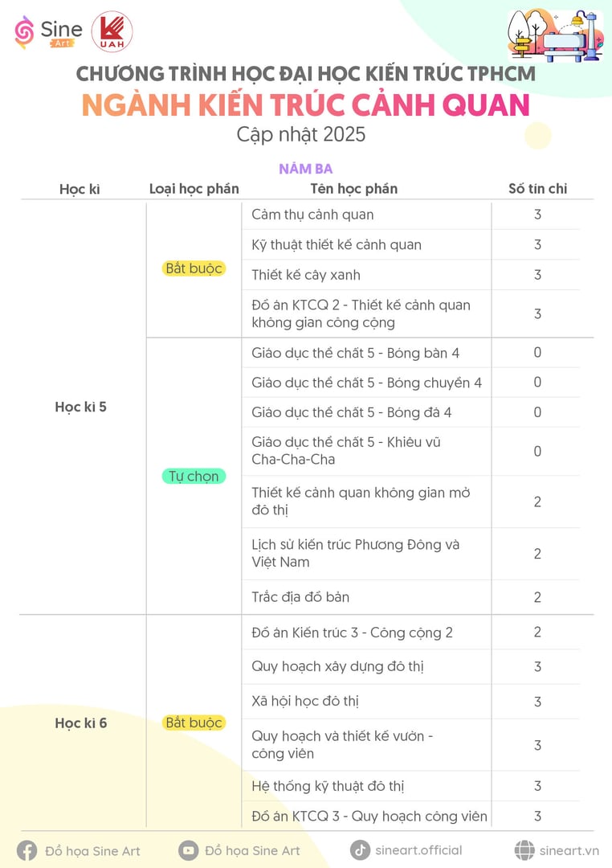Screen dimensions: 612x868
Task: Open the sineart.vn website link
Action: tap(569, 851)
